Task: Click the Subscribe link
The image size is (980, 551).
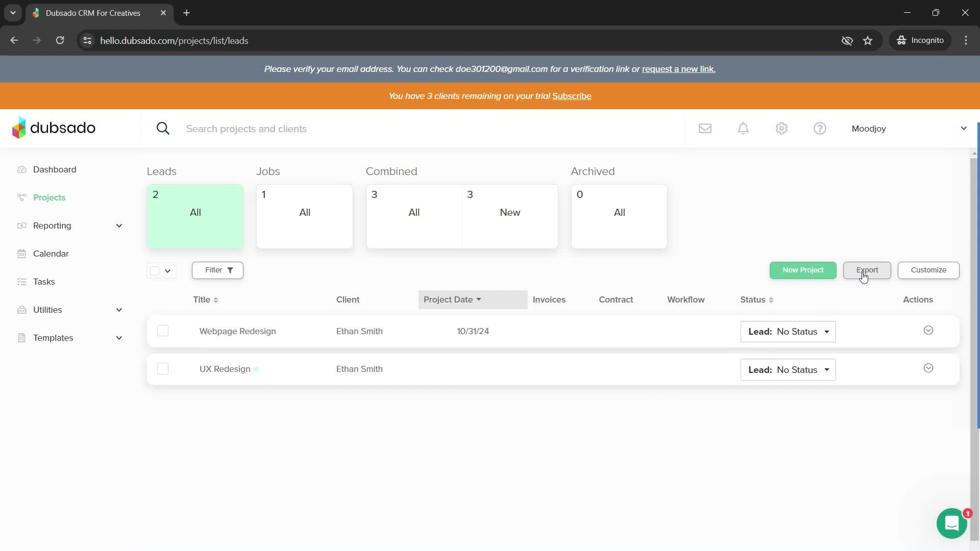Action: pyautogui.click(x=572, y=96)
